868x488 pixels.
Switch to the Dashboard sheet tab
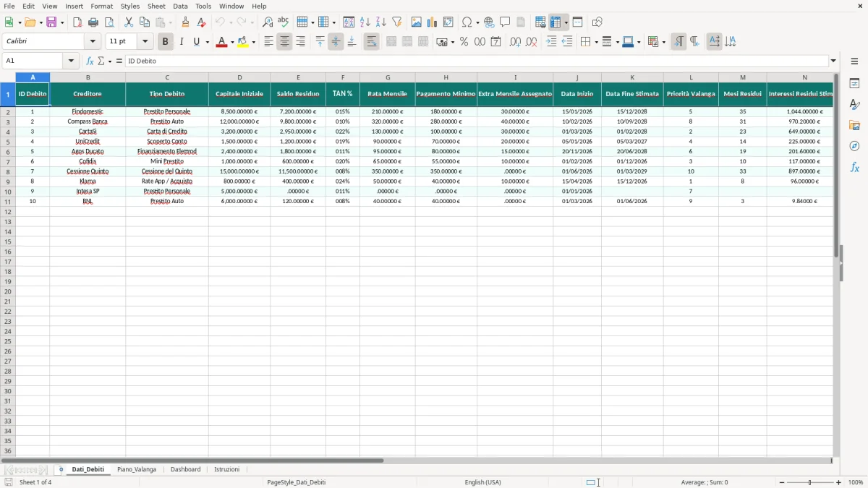(x=186, y=469)
